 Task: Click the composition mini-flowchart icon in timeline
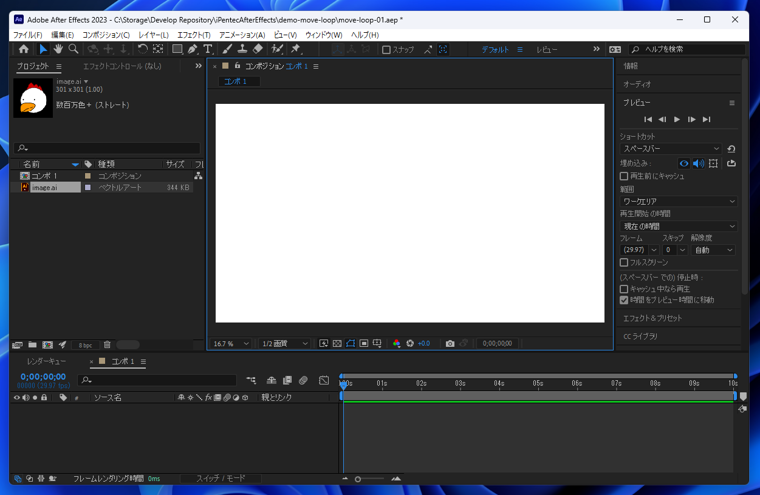pos(251,381)
